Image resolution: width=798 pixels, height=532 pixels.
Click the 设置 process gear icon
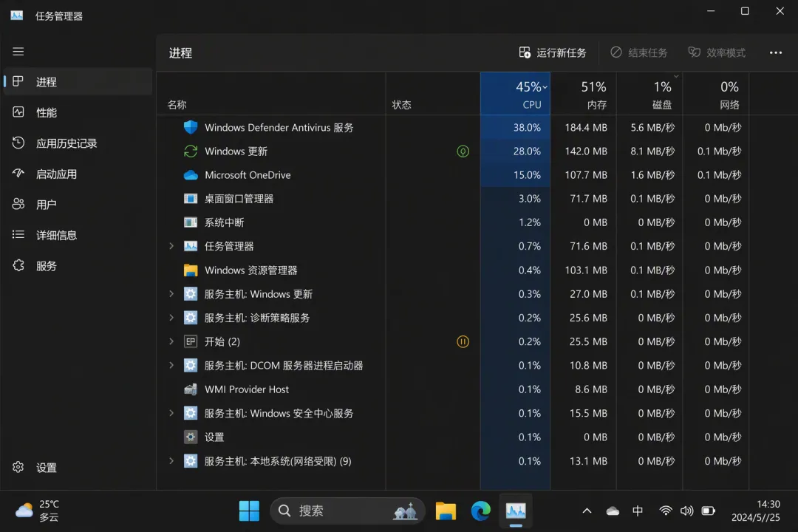pyautogui.click(x=191, y=437)
